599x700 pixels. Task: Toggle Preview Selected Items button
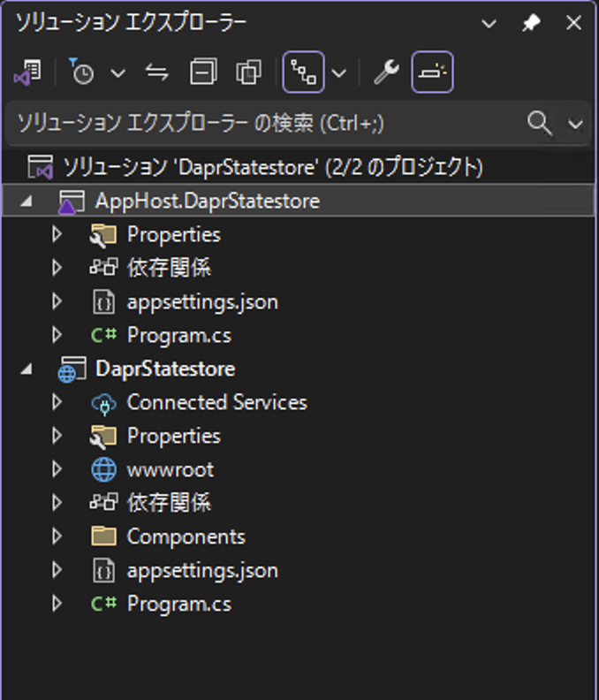[x=432, y=72]
